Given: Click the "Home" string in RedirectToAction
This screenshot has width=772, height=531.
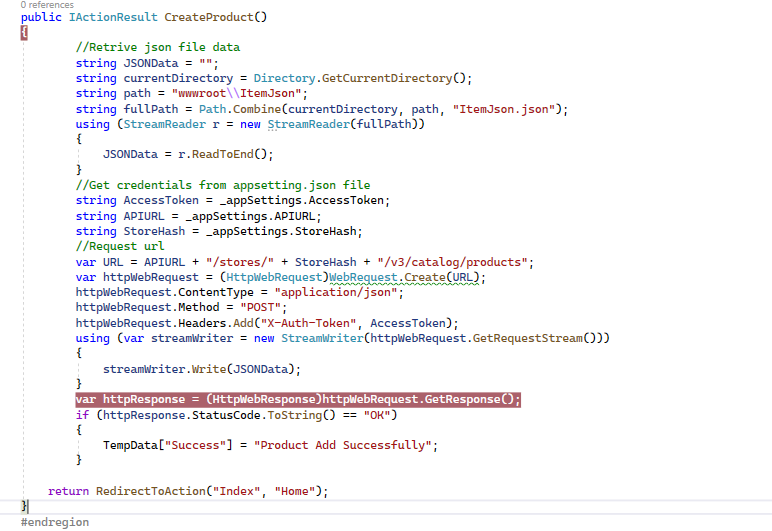Looking at the screenshot, I should tap(294, 491).
